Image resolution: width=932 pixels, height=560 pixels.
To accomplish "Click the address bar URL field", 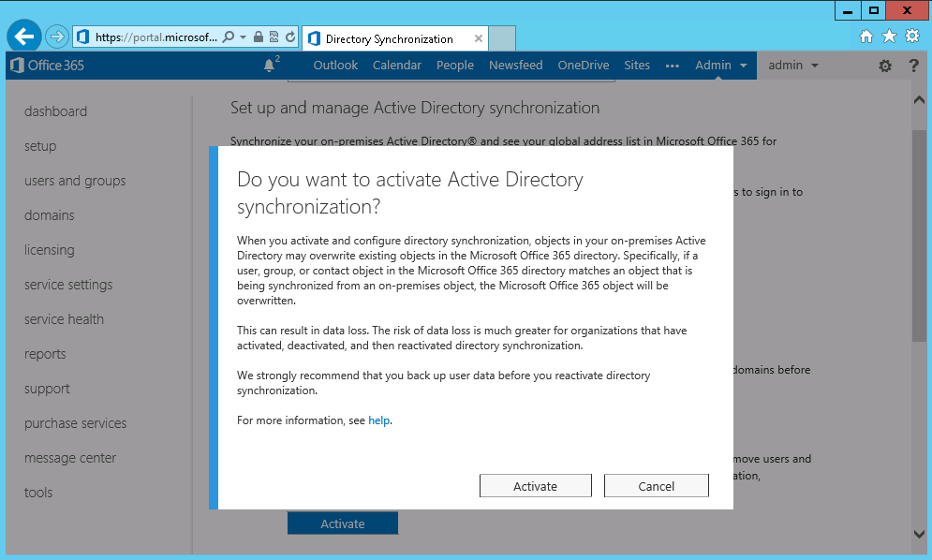I will pyautogui.click(x=156, y=37).
